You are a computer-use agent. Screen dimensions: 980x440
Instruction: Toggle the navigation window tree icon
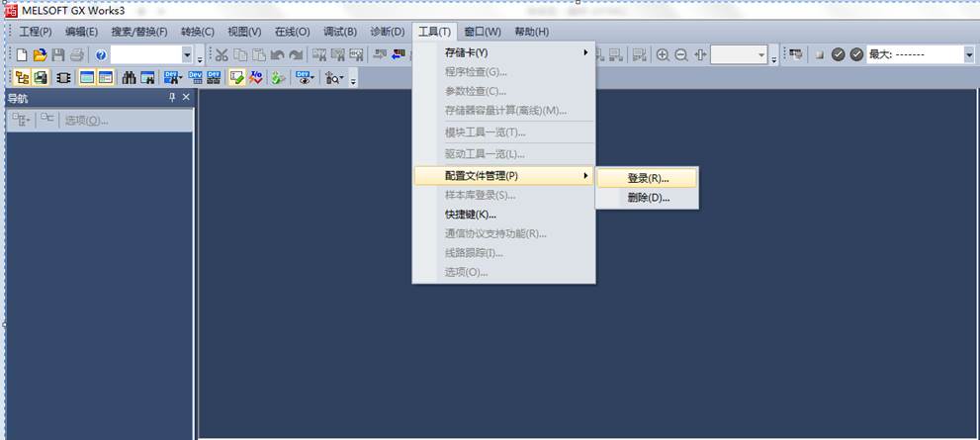coord(21,77)
